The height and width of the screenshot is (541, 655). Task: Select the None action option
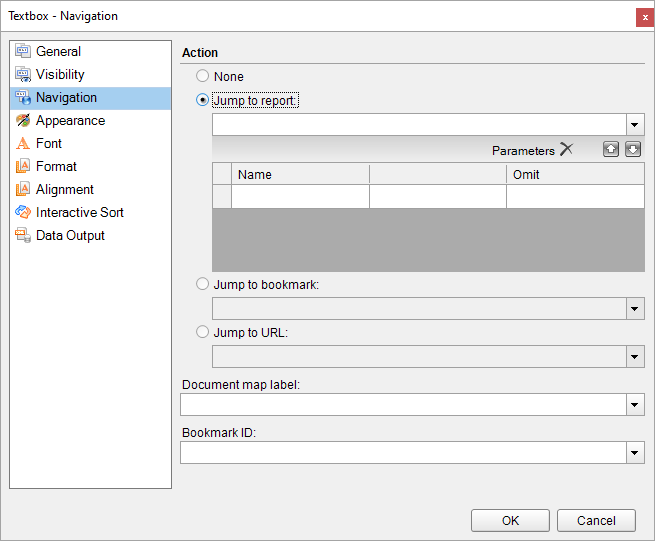pos(203,76)
